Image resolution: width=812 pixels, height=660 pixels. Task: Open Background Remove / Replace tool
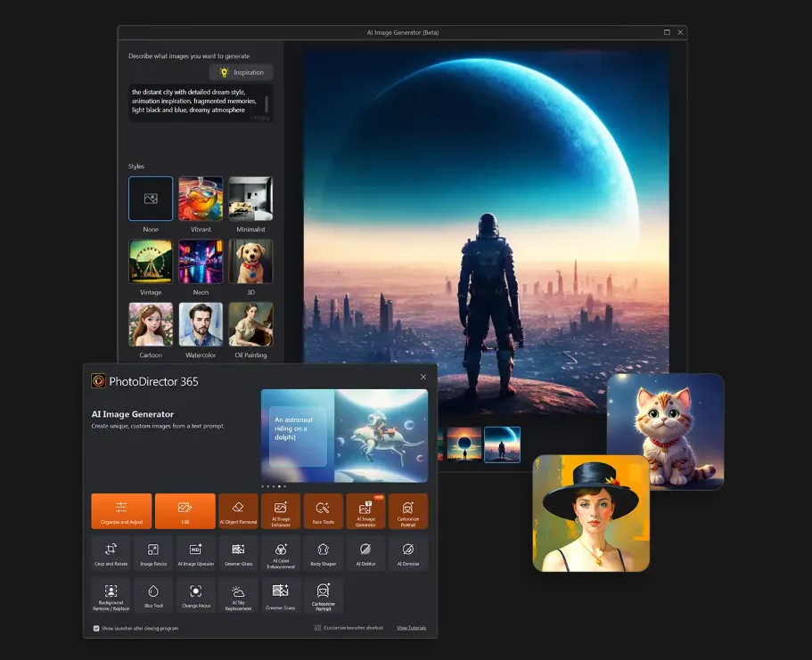click(x=111, y=595)
